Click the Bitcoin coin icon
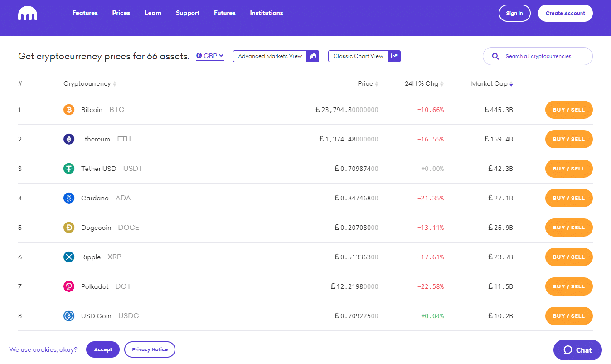 coord(69,110)
